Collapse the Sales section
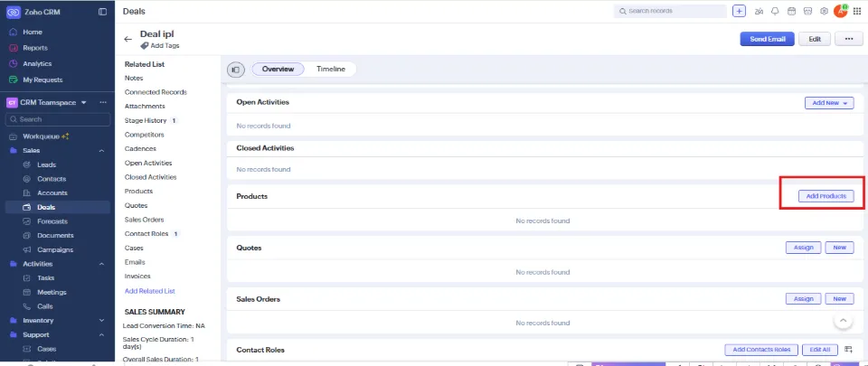The width and height of the screenshot is (868, 366). coord(101,151)
